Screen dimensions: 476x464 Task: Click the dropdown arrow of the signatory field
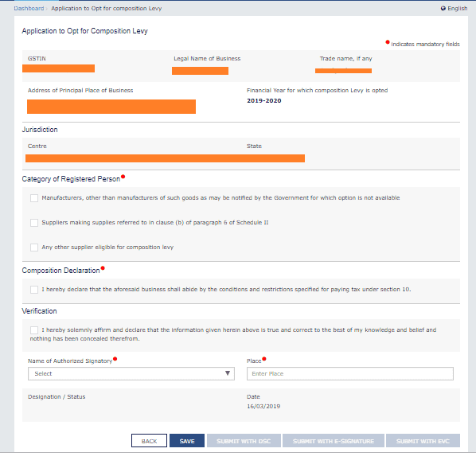228,373
